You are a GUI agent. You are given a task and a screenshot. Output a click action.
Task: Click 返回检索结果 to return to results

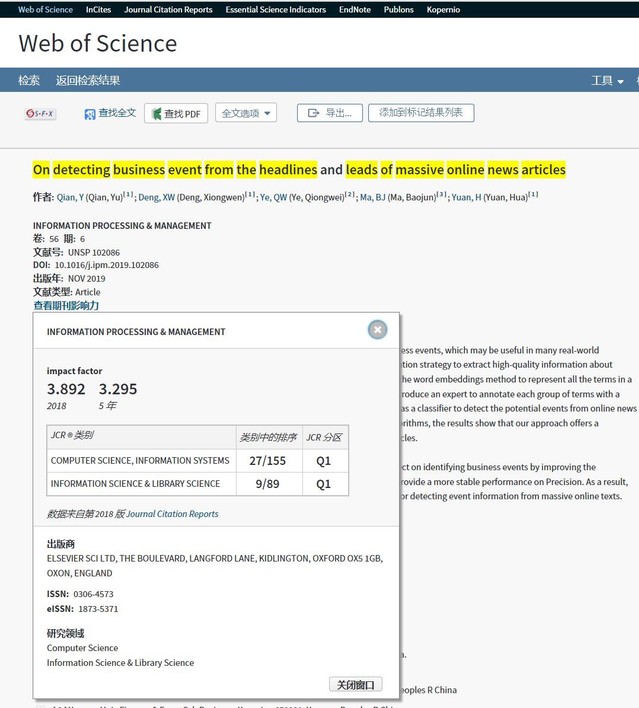pos(88,81)
